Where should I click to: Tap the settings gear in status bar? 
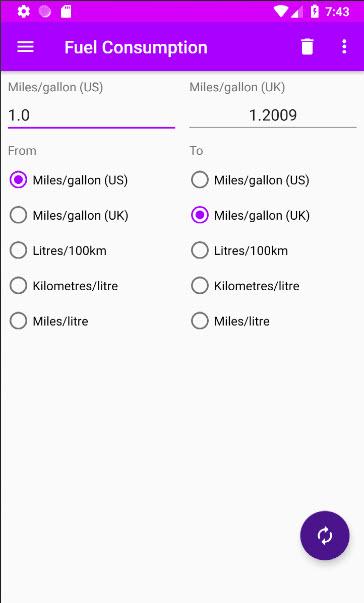point(24,12)
